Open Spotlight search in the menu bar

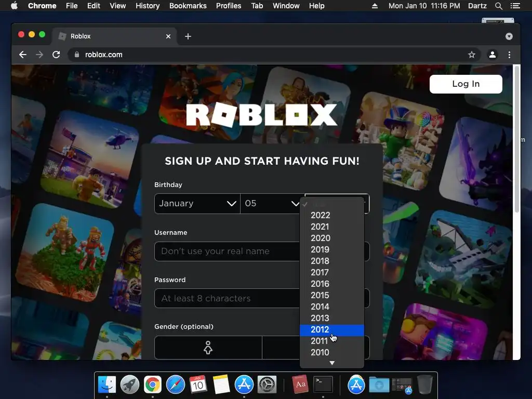click(498, 6)
